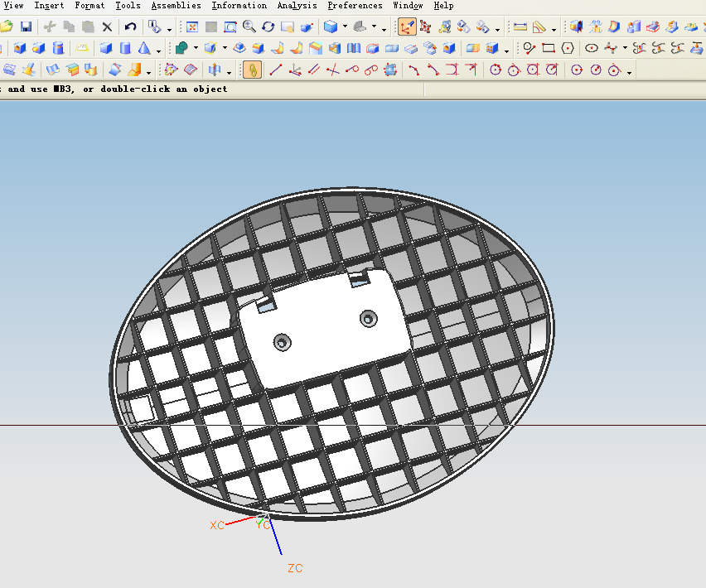Screen dimensions: 706x588
Task: Open the Analysis menu
Action: 297,6
